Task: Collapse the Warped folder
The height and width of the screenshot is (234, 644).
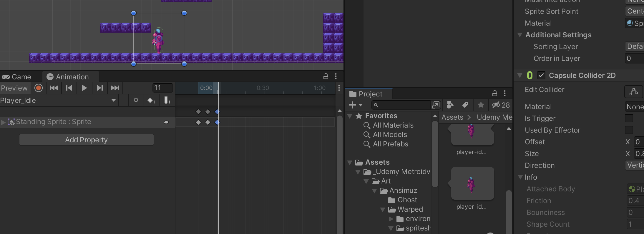Action: click(x=383, y=210)
